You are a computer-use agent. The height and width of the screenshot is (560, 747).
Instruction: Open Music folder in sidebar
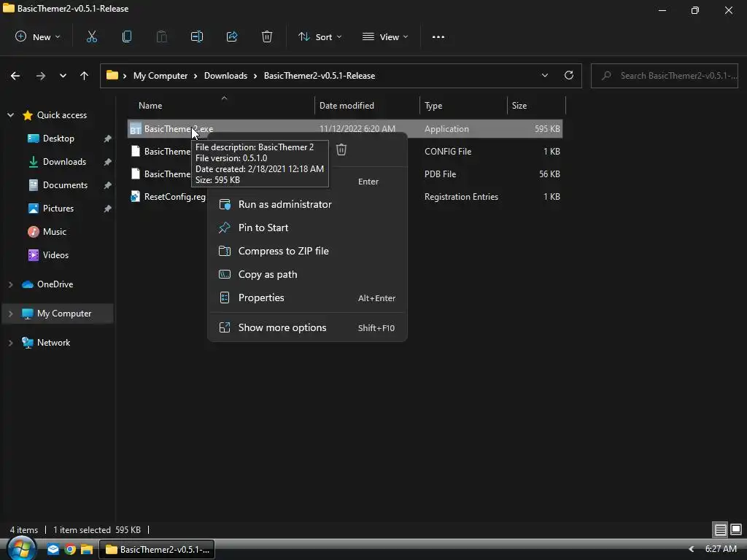click(54, 231)
